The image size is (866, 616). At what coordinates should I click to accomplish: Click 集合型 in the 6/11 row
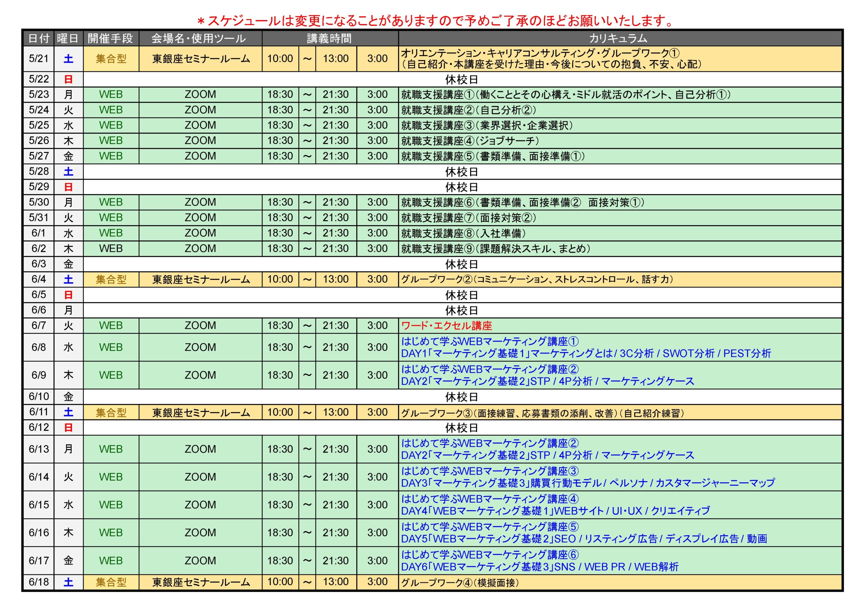[111, 413]
